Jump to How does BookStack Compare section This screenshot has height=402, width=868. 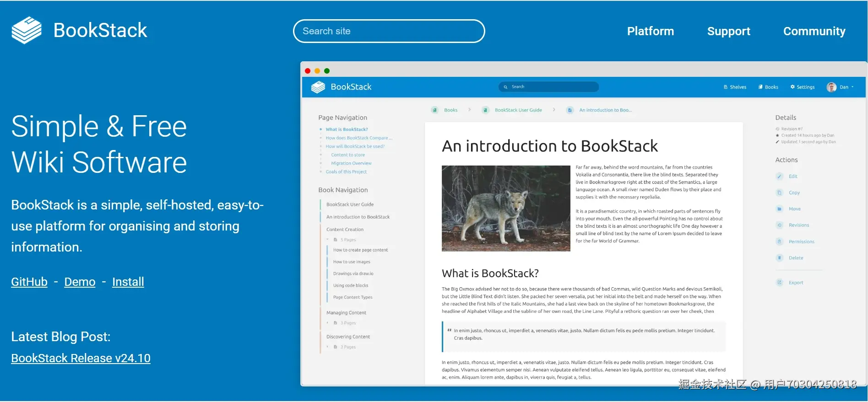click(x=359, y=138)
